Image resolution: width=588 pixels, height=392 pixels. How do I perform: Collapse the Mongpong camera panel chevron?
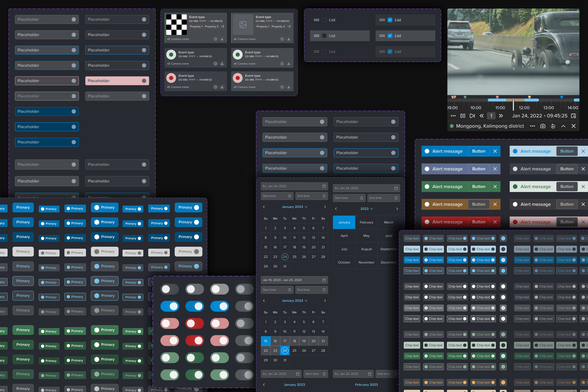click(563, 126)
